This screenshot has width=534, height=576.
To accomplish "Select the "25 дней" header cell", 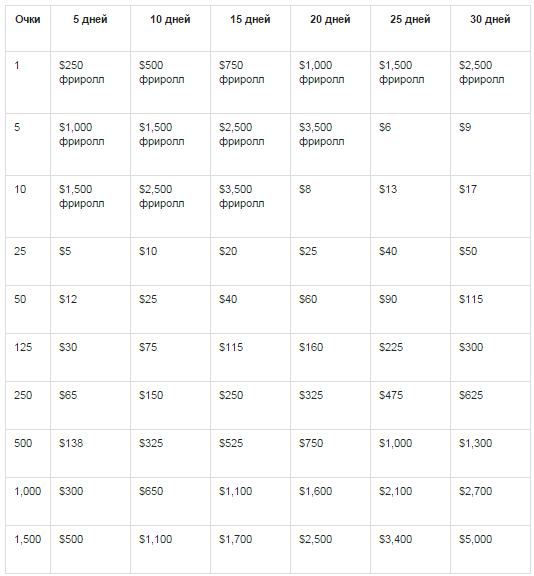I will click(x=411, y=29).
